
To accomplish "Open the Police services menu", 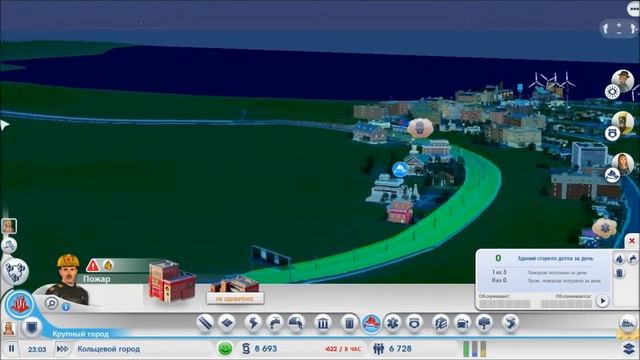I will coord(415,323).
